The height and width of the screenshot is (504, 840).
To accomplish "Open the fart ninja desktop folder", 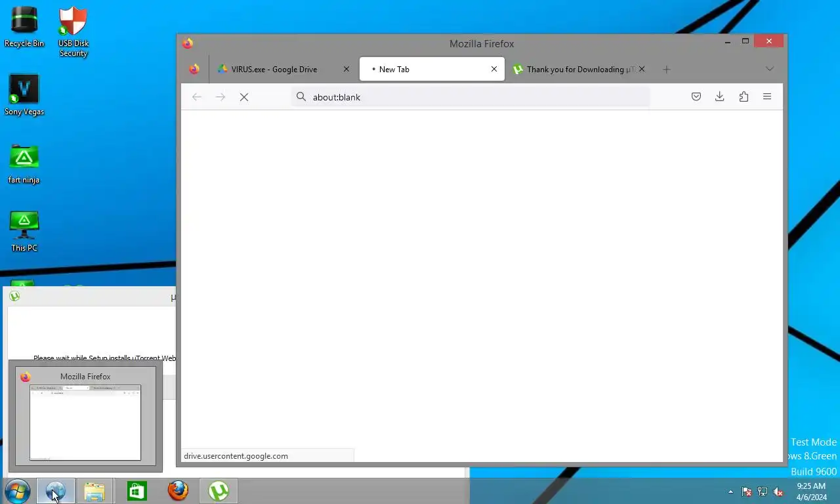I will pyautogui.click(x=24, y=163).
